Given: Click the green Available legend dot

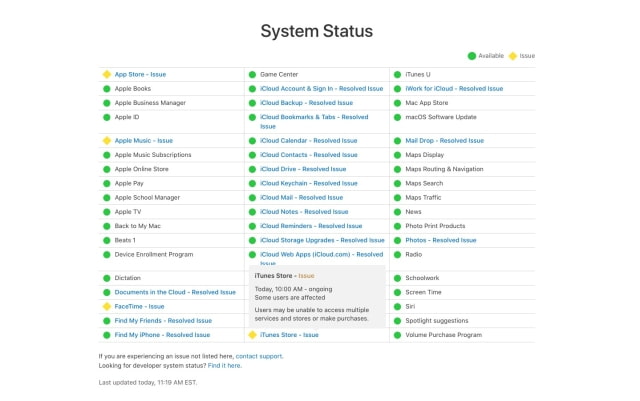Looking at the screenshot, I should coord(472,56).
